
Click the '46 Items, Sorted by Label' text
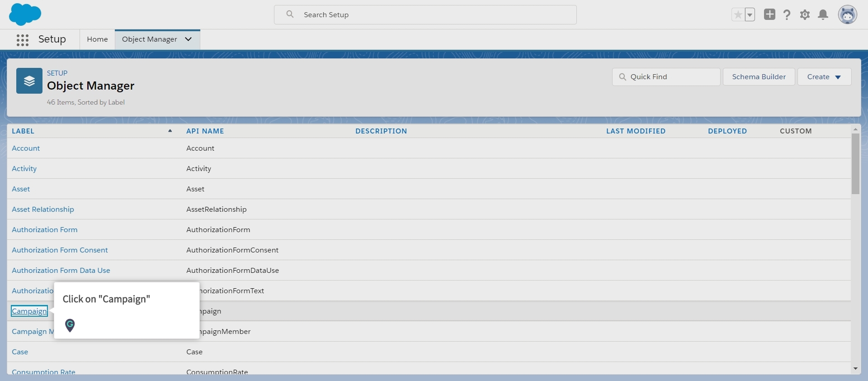[86, 103]
